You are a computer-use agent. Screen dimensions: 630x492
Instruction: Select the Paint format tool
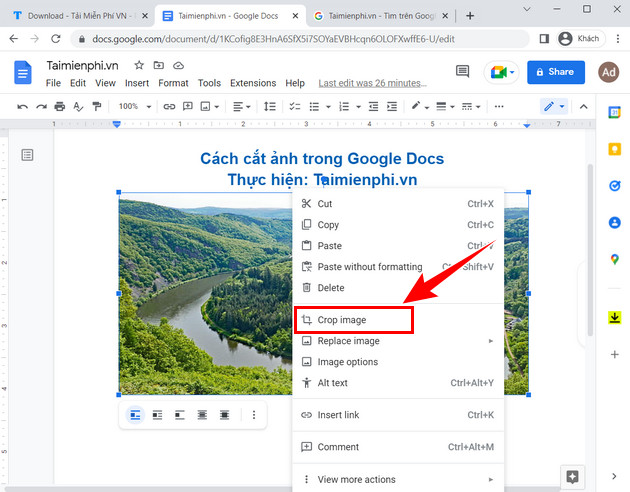point(96,106)
